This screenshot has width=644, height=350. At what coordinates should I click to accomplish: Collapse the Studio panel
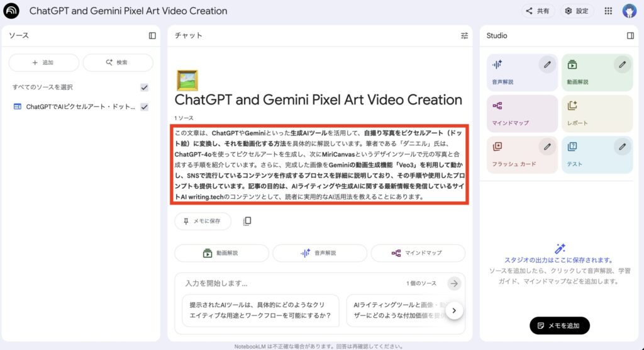pos(630,36)
